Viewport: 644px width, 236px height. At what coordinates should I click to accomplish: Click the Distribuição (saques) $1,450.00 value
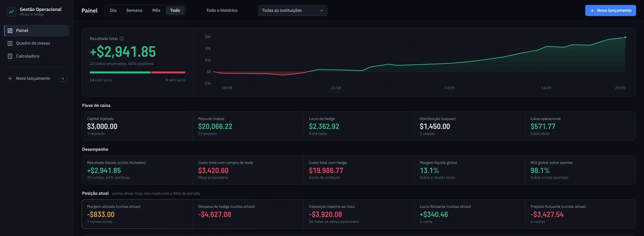click(x=435, y=127)
